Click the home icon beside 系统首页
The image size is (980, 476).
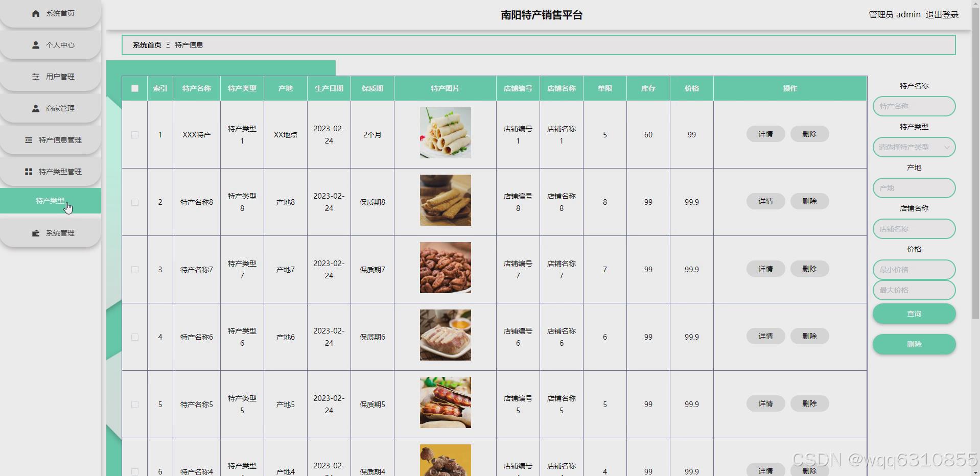coord(36,14)
